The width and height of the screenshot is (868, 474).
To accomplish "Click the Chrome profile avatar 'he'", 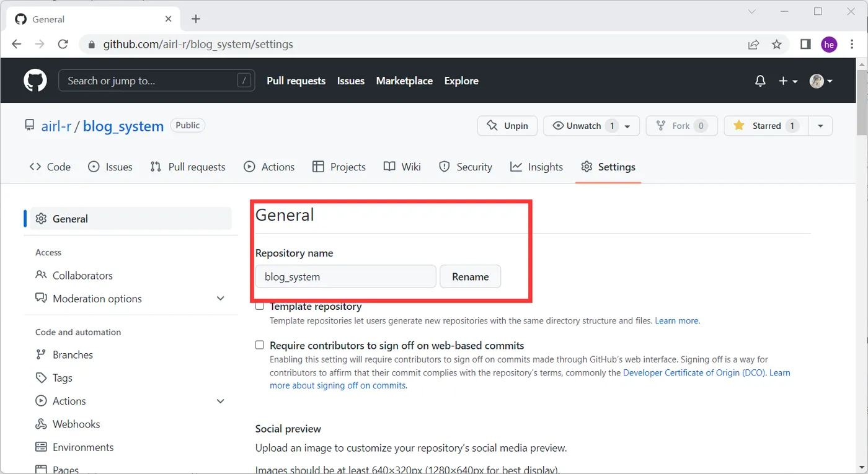I will point(829,44).
